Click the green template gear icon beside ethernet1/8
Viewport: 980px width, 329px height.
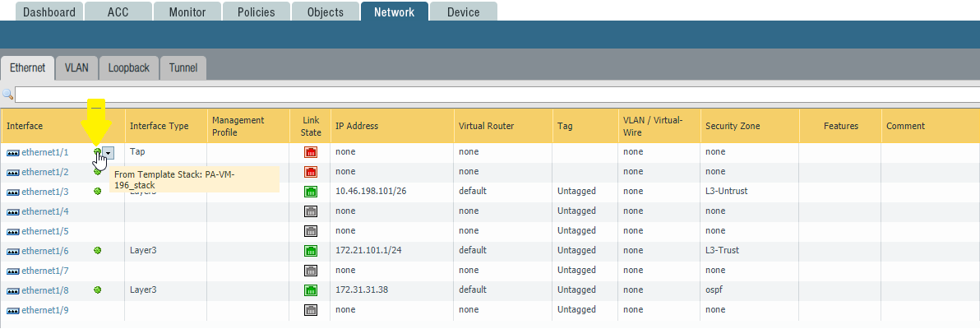click(98, 290)
